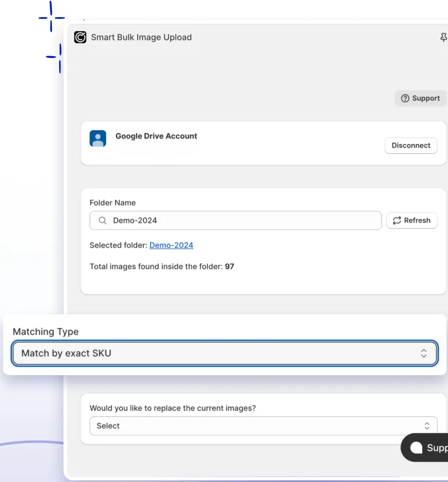Open the Demo-2024 selected folder link
Screen dimensions: 448x482
point(171,245)
